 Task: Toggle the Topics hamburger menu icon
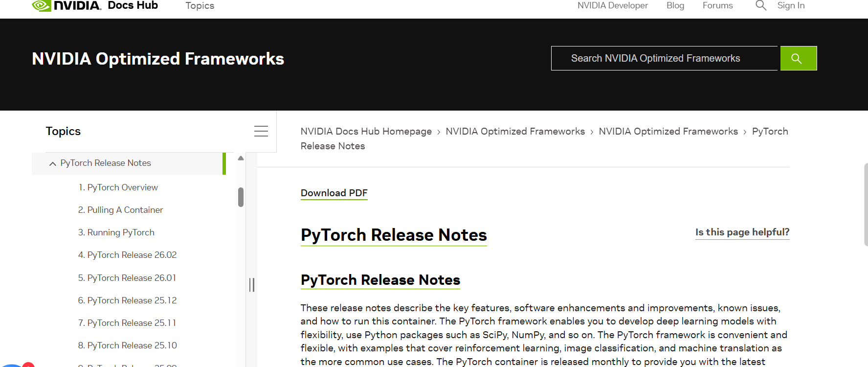click(x=261, y=131)
